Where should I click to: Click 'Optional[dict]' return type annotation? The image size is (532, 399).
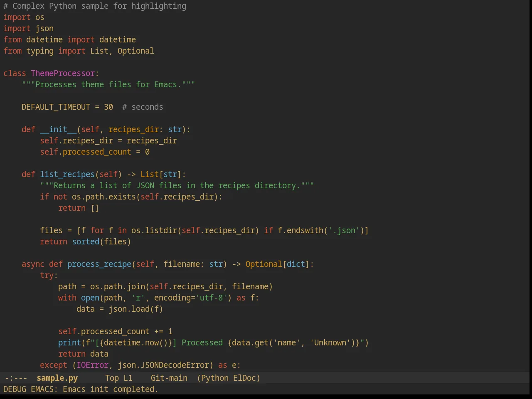[x=278, y=264]
